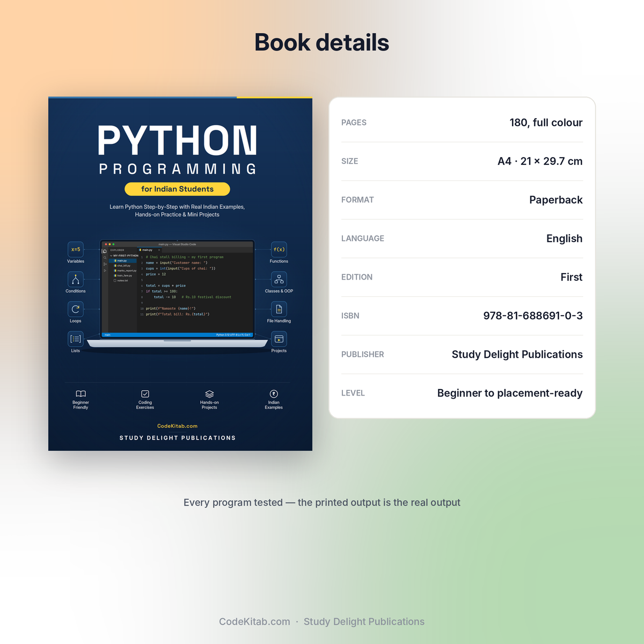Select main.py in the explorer tree
Screen dimensions: 644x644
pyautogui.click(x=122, y=261)
